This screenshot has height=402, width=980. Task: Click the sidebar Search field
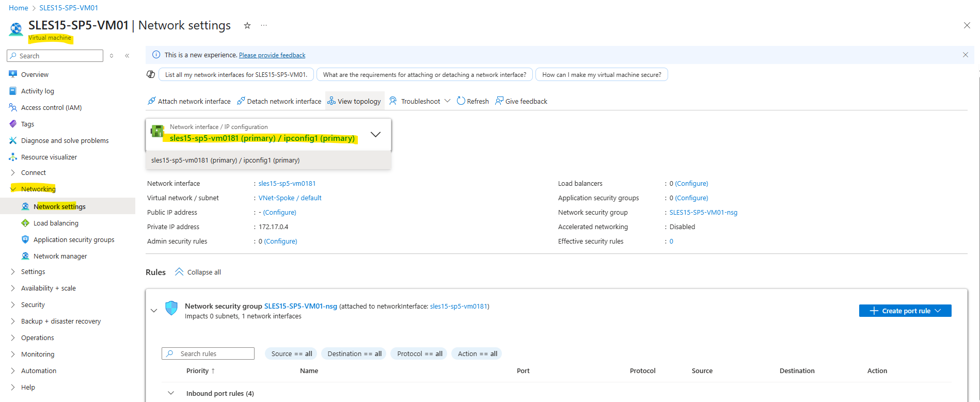55,56
